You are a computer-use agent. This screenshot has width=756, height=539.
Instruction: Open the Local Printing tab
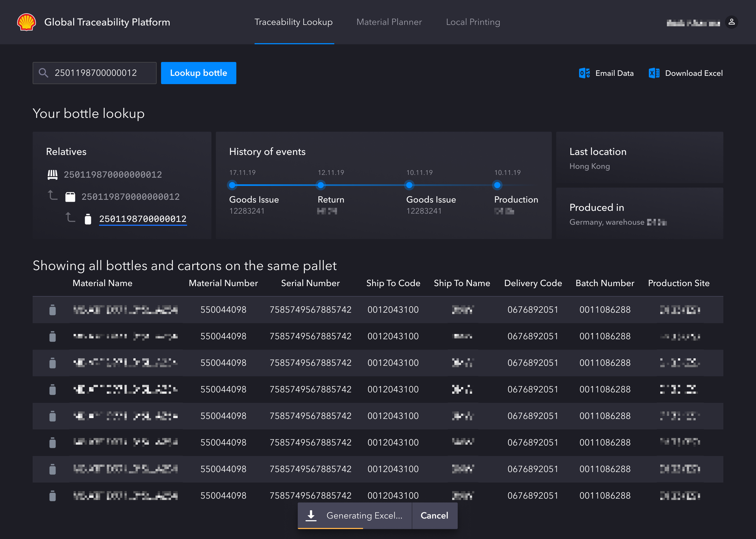[x=473, y=22]
